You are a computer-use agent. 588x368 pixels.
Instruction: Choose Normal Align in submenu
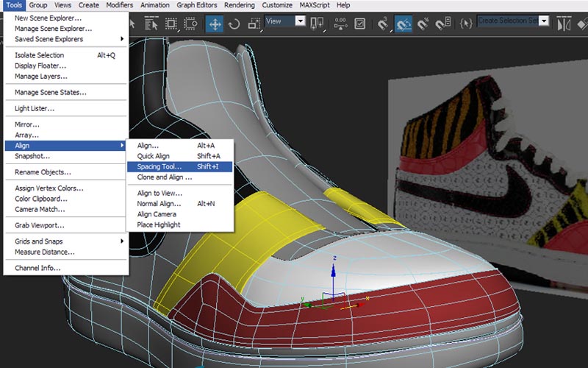point(179,204)
